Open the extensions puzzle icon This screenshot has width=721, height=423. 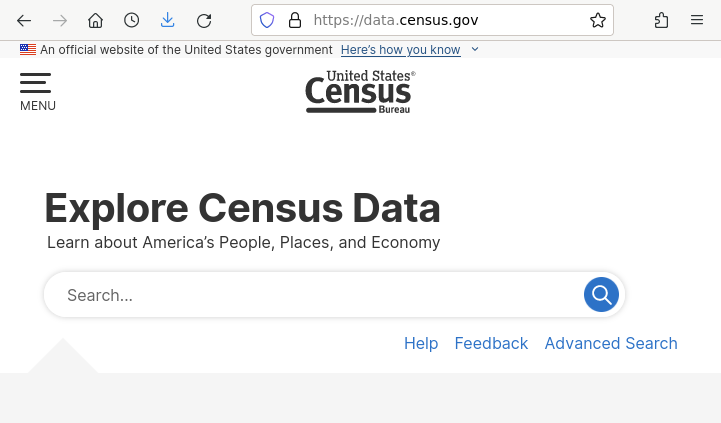tap(661, 20)
